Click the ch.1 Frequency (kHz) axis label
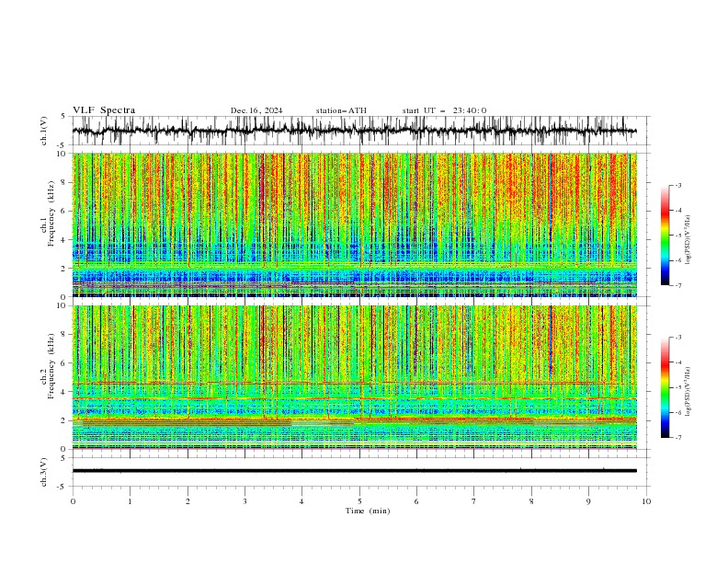728x563 pixels. point(48,213)
